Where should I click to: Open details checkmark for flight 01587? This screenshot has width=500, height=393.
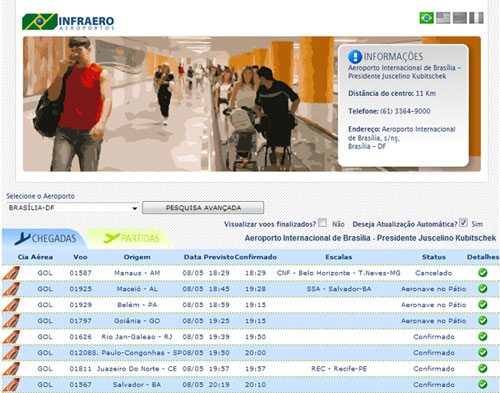482,273
